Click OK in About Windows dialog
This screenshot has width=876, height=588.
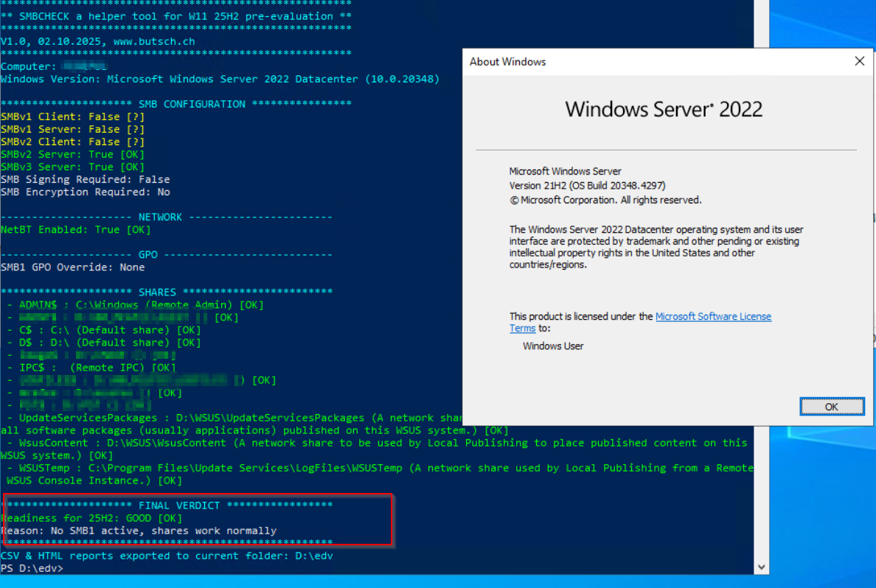[x=831, y=406]
